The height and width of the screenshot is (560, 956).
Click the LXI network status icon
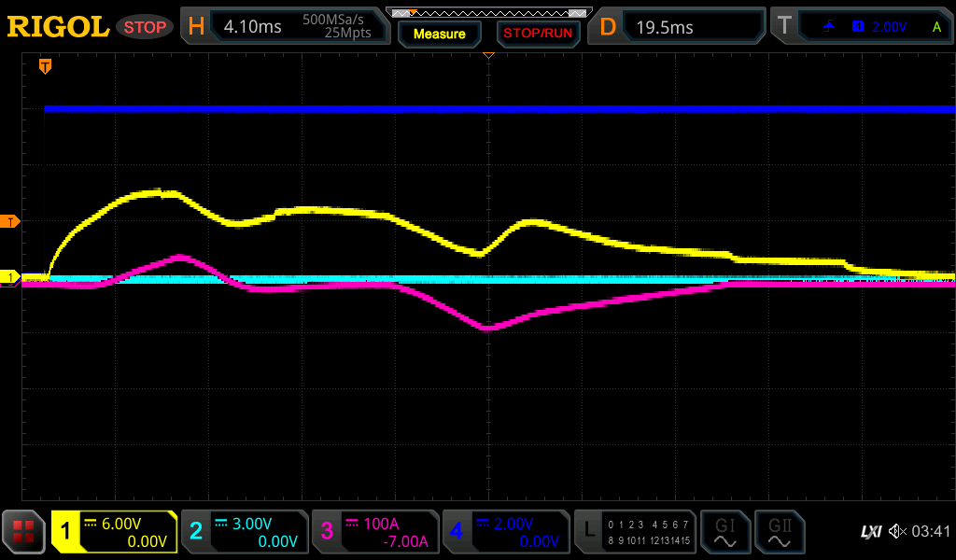pyautogui.click(x=870, y=532)
